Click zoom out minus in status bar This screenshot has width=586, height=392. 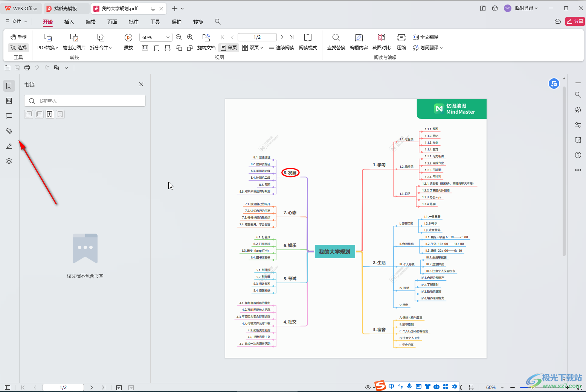(x=513, y=387)
